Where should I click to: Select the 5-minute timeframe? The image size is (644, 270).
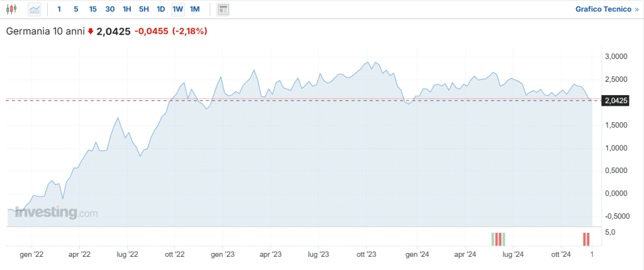(x=76, y=9)
